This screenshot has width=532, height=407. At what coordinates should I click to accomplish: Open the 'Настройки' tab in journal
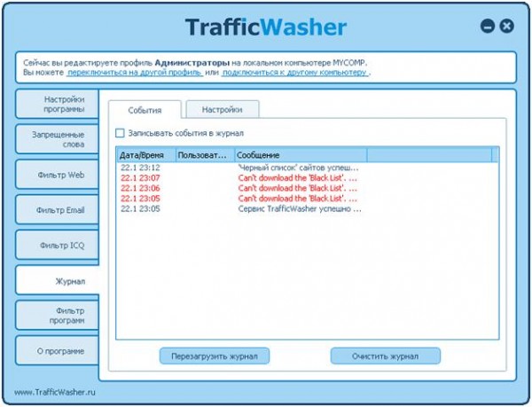(223, 110)
